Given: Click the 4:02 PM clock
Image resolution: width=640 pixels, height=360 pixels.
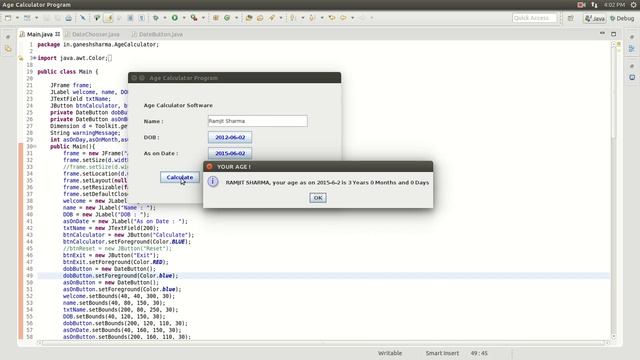Looking at the screenshot, I should tap(614, 5).
